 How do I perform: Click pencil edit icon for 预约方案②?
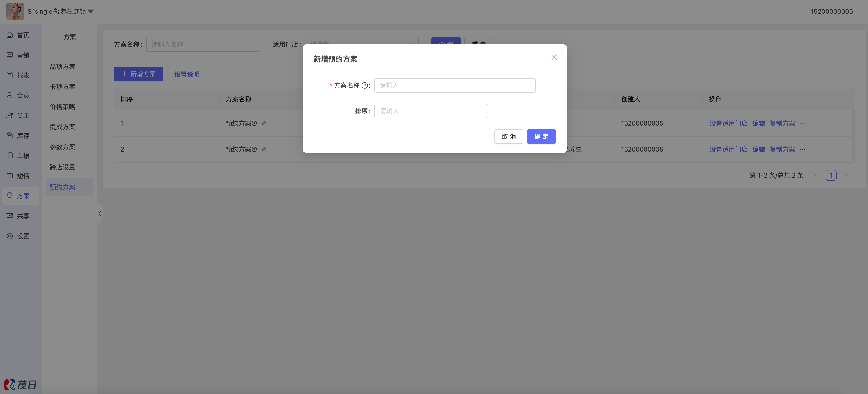tap(264, 149)
